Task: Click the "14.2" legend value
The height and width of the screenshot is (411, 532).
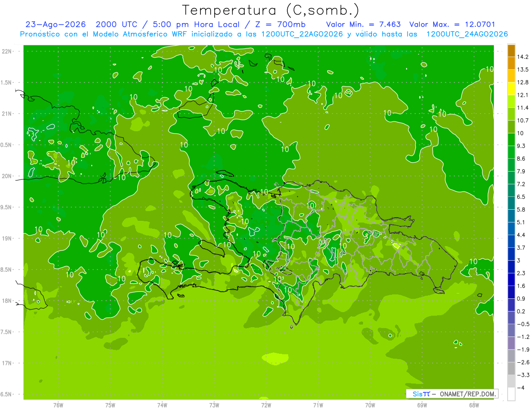Action: click(x=523, y=57)
